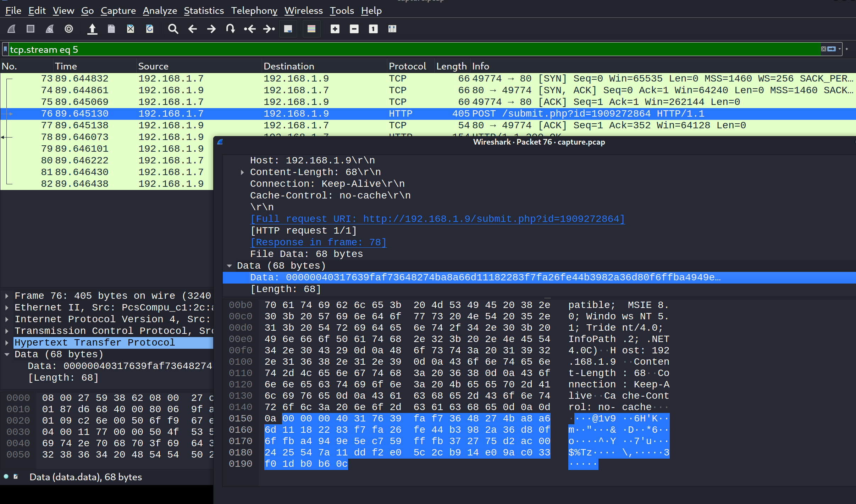Follow the Response in frame: 78 link
The image size is (856, 504).
click(318, 242)
